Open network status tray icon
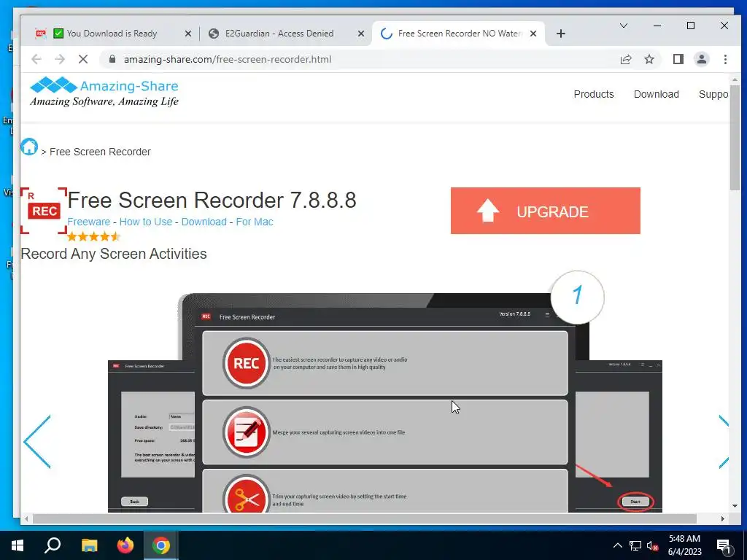The height and width of the screenshot is (560, 747). [635, 545]
